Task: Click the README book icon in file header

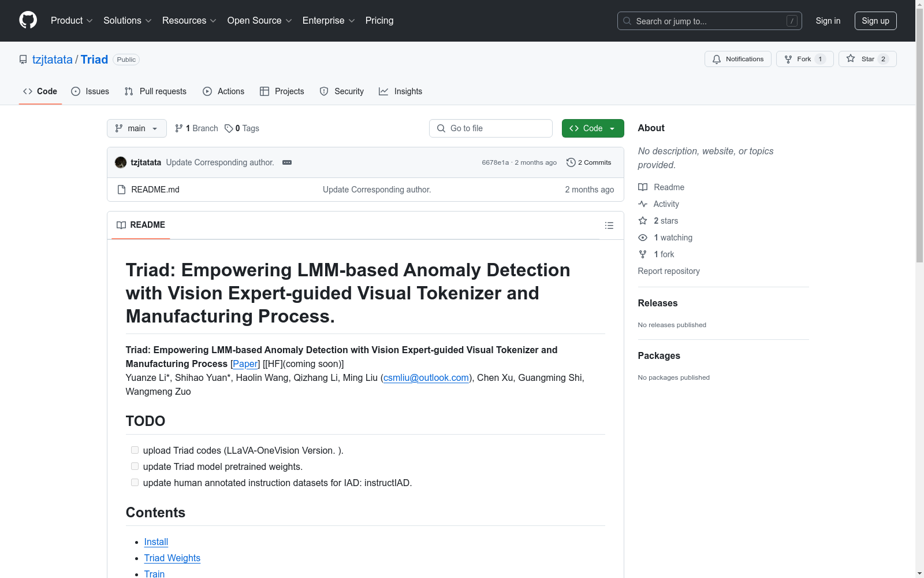Action: click(x=121, y=225)
